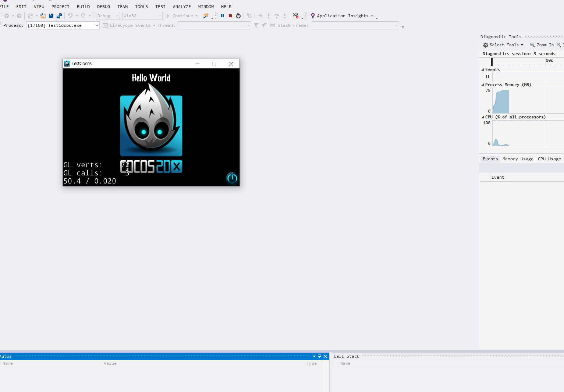Image resolution: width=564 pixels, height=392 pixels.
Task: Open the Debug configuration dropdown
Action: tap(108, 16)
